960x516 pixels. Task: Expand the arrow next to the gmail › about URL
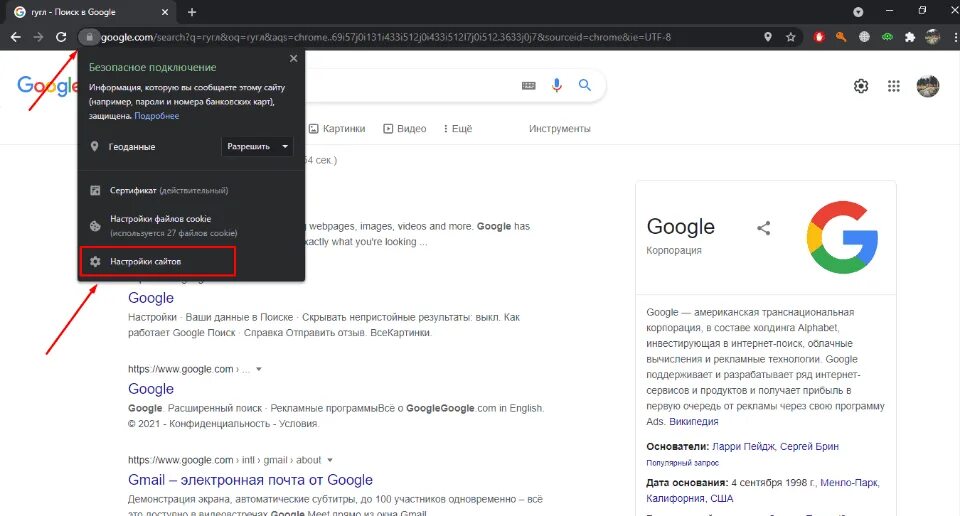(330, 460)
